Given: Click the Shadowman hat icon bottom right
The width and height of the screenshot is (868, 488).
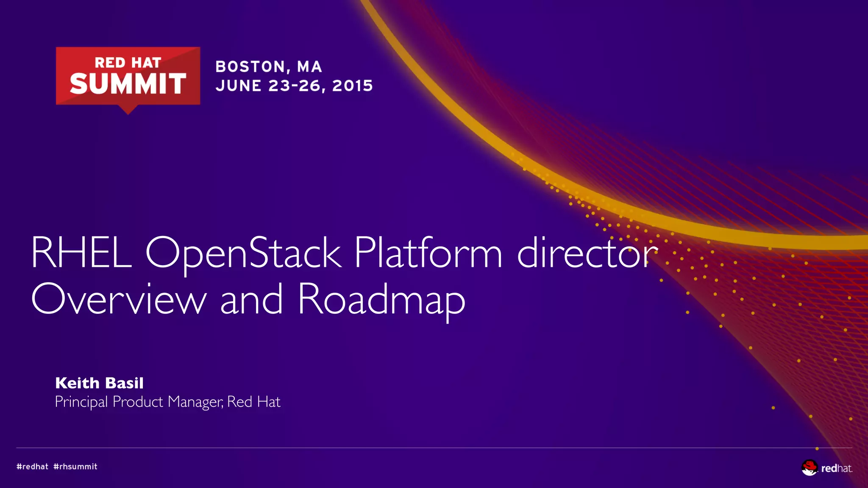Looking at the screenshot, I should pos(809,468).
